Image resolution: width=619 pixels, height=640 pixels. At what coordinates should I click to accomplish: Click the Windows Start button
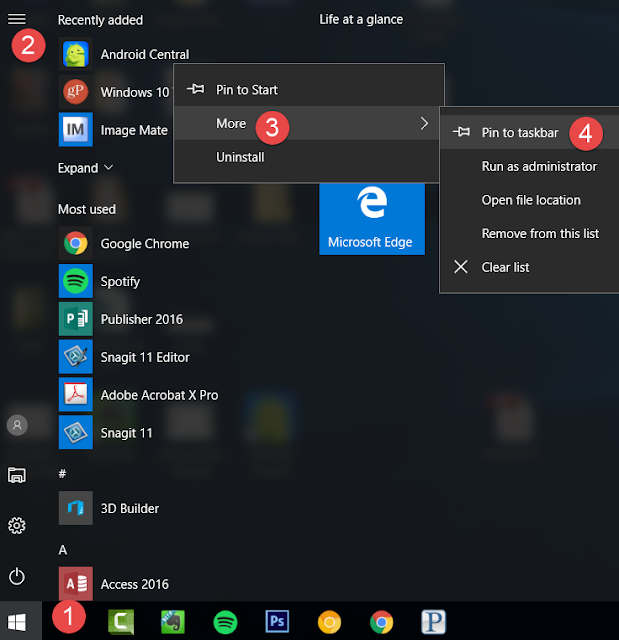click(17, 622)
